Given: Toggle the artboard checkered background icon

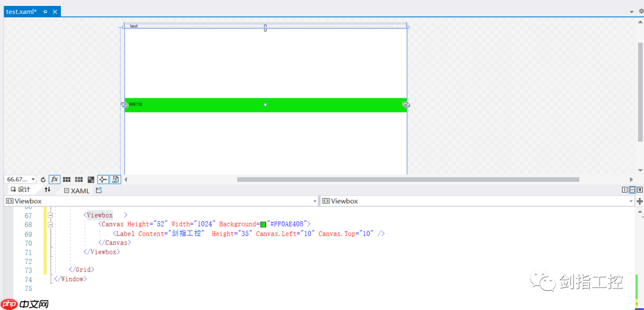Looking at the screenshot, I should pos(91,179).
